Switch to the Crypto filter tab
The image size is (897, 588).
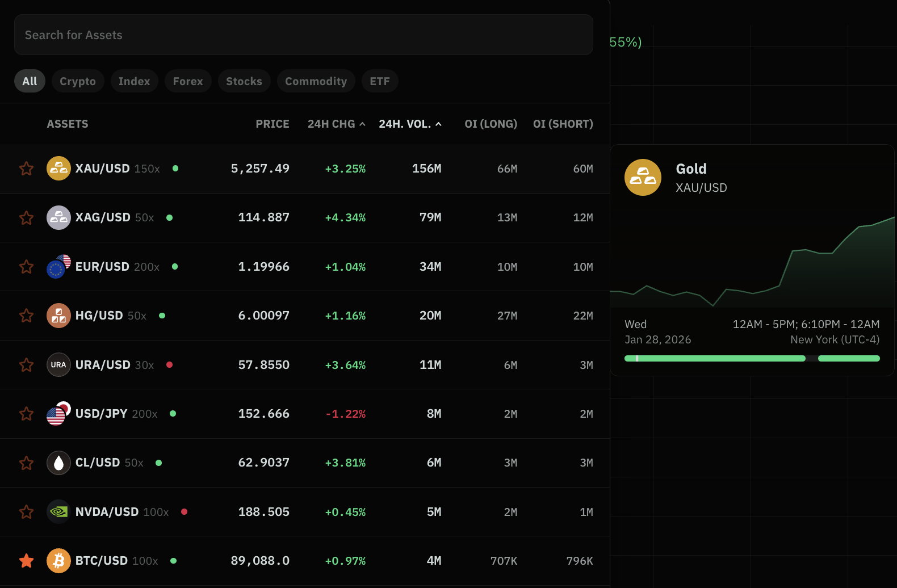(x=78, y=81)
